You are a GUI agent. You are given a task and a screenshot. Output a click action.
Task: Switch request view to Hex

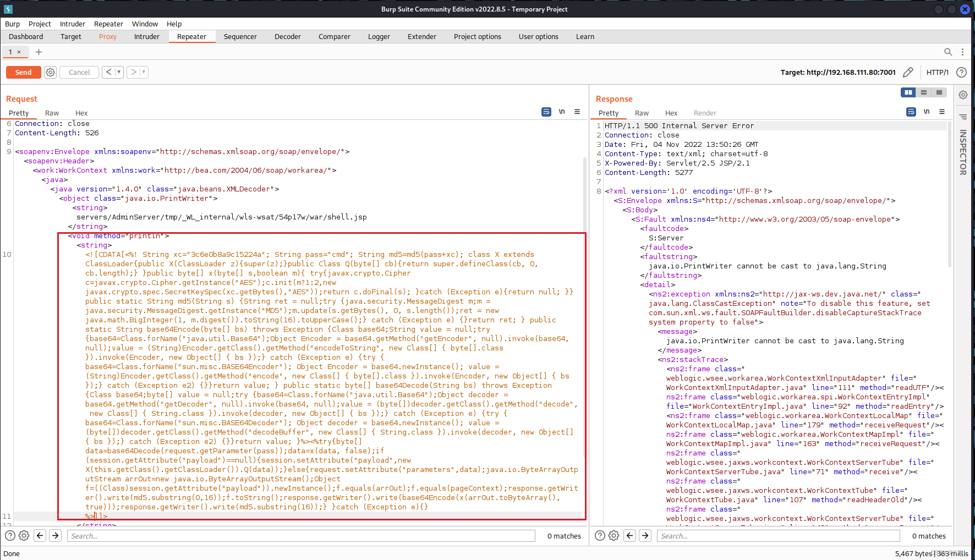tap(81, 113)
